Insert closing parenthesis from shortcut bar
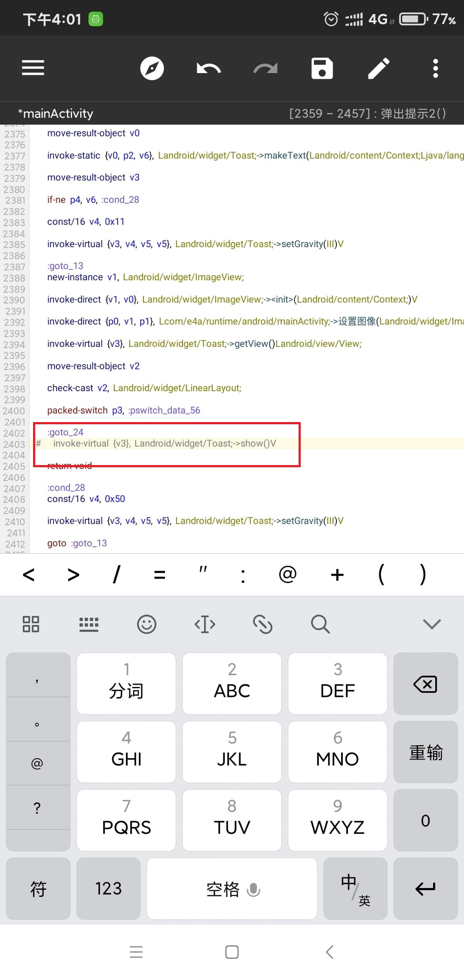 pyautogui.click(x=423, y=574)
